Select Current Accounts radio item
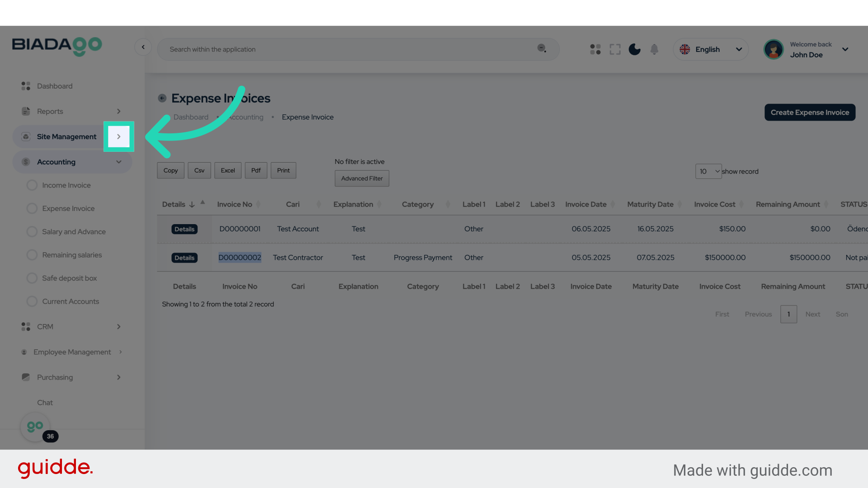This screenshot has width=868, height=488. [32, 301]
